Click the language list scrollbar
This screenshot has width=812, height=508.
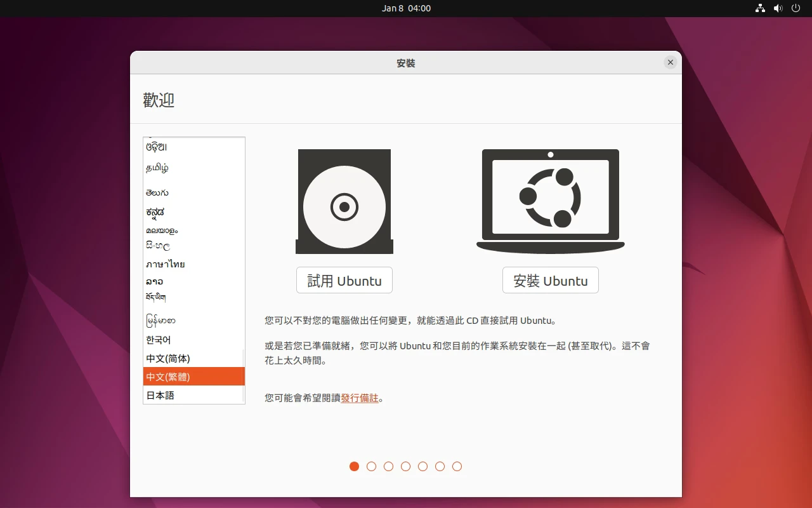pos(243,375)
